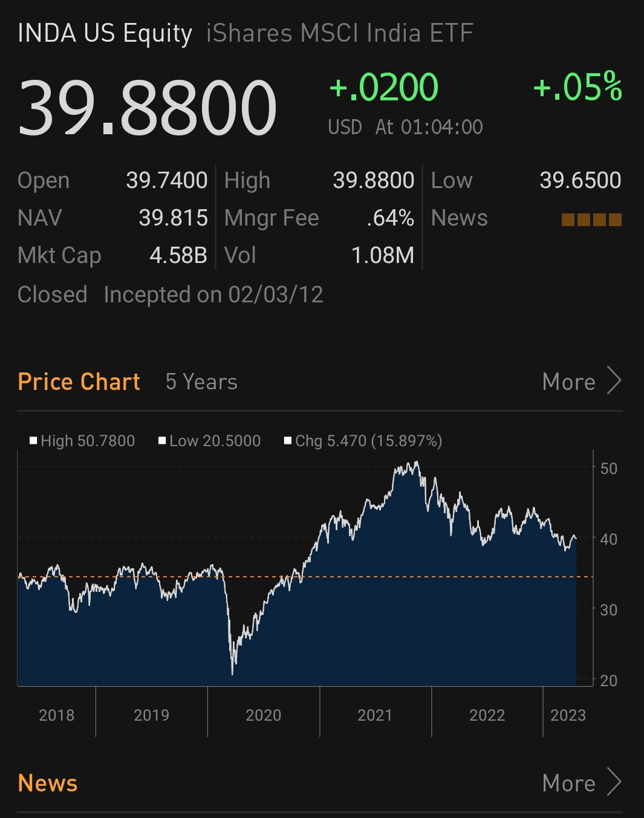Viewport: 644px width, 818px height.
Task: Click the Low 20.5000 legend marker square
Action: coord(162,441)
